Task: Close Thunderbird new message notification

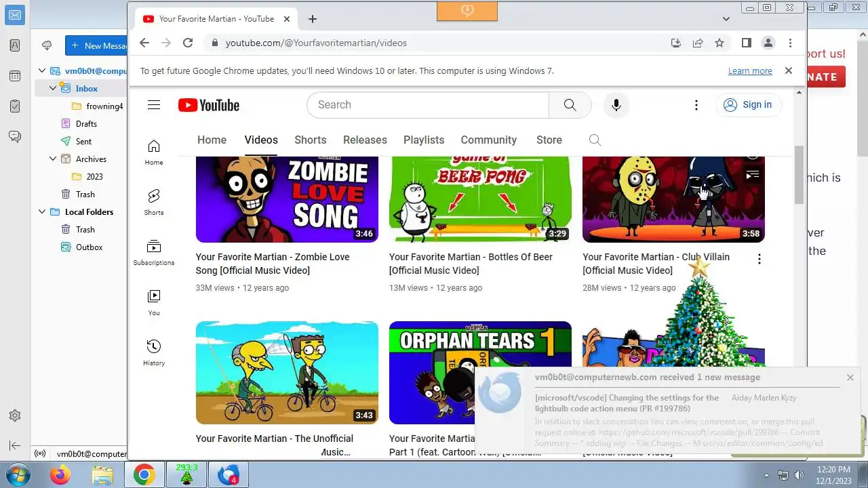Action: tap(850, 378)
